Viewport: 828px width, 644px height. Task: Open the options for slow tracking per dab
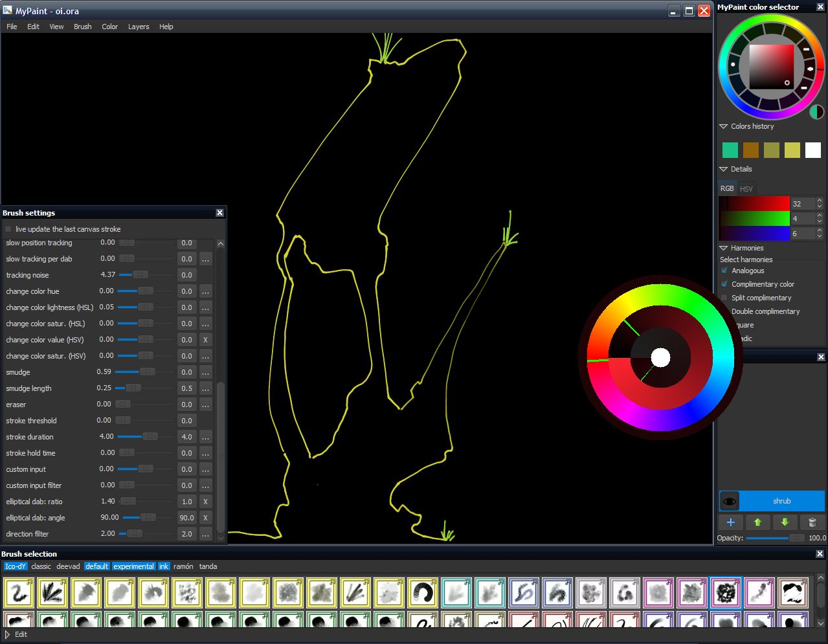click(205, 259)
